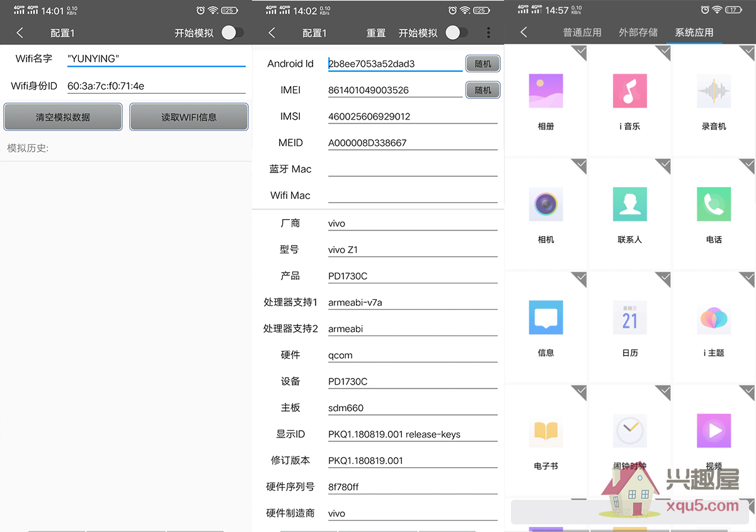Select the 电子书 ebook app icon

(x=546, y=431)
